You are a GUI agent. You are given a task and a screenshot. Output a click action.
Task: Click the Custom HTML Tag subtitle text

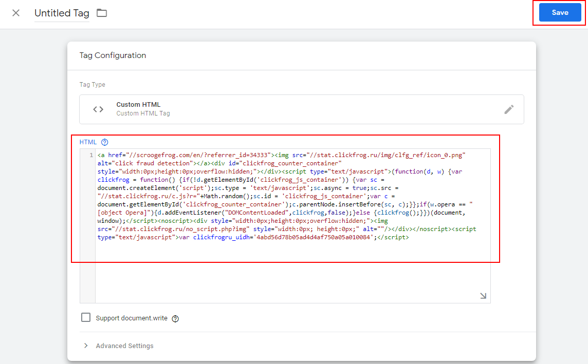[x=143, y=113]
